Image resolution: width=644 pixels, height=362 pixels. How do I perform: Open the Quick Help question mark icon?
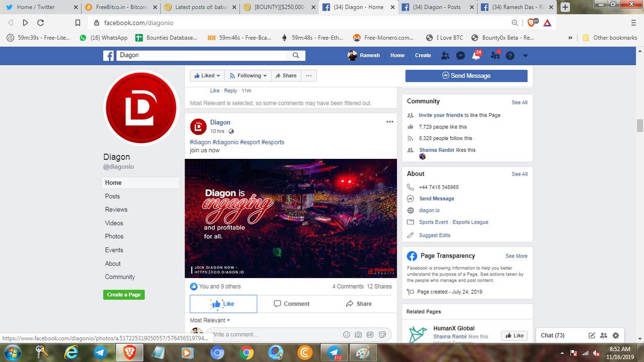click(x=510, y=55)
